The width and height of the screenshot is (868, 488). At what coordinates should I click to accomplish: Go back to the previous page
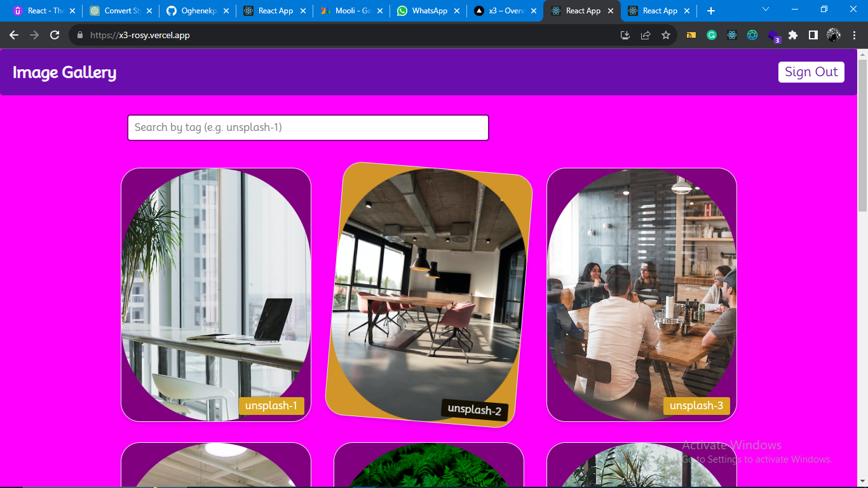pos(14,36)
